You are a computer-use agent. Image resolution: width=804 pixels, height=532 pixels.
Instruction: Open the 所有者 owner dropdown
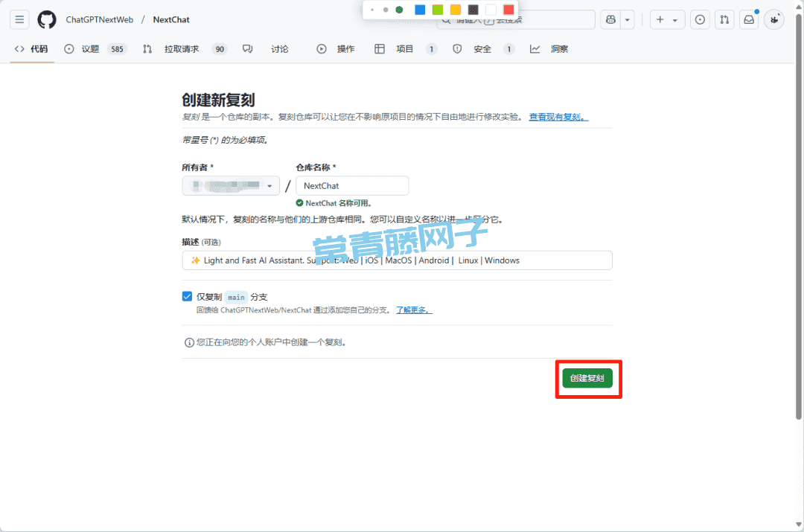pos(231,185)
